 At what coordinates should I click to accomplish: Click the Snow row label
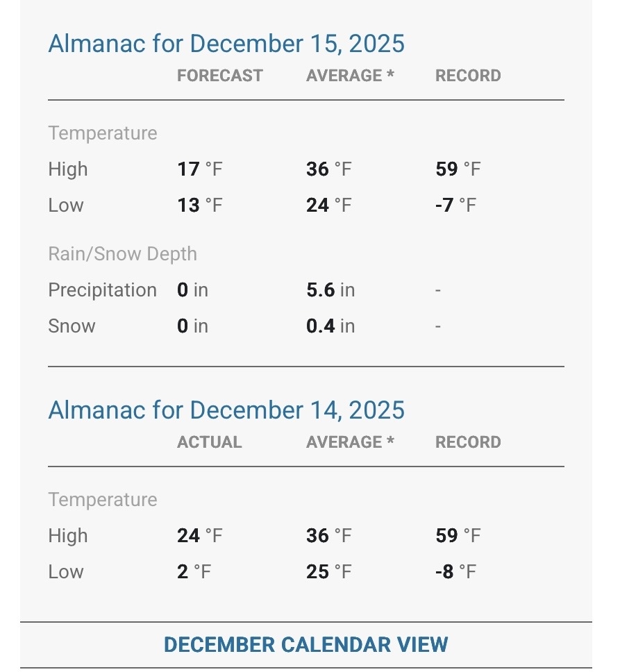pyautogui.click(x=72, y=326)
